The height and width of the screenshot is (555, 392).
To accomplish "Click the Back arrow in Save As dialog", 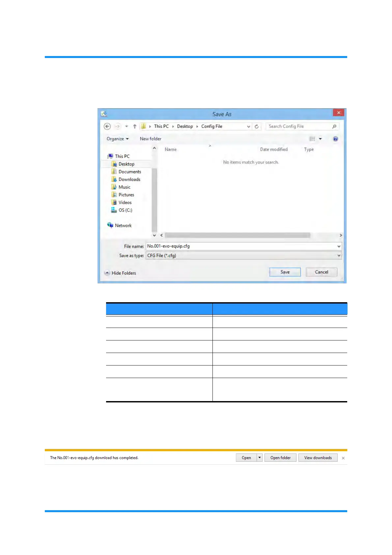I will (107, 126).
